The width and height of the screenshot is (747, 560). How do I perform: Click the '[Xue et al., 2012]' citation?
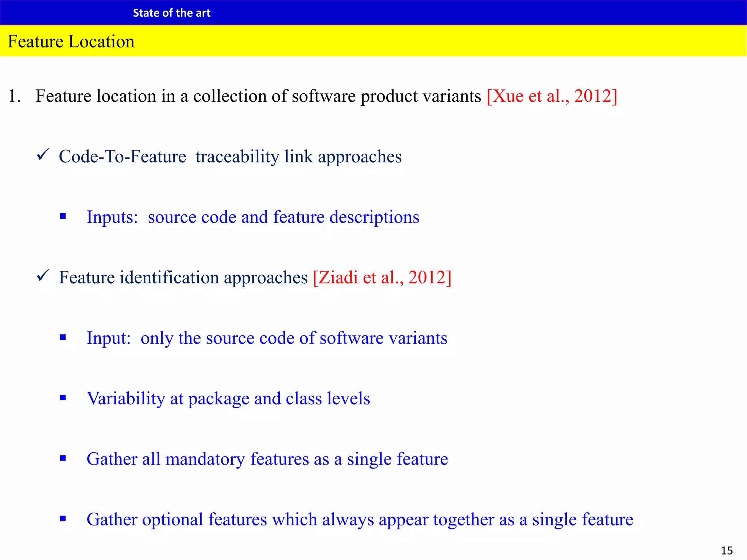pos(552,96)
